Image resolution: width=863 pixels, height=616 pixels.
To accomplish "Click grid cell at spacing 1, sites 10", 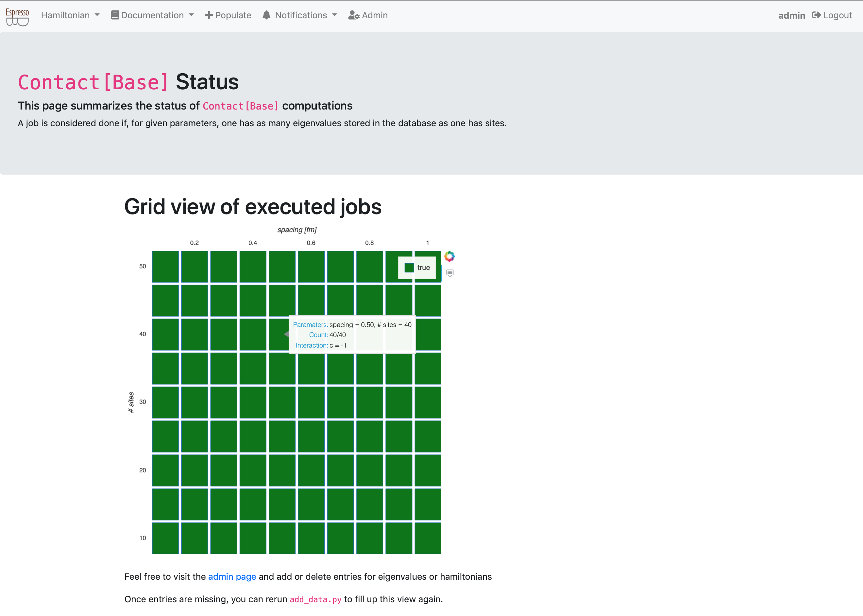I will coord(428,538).
